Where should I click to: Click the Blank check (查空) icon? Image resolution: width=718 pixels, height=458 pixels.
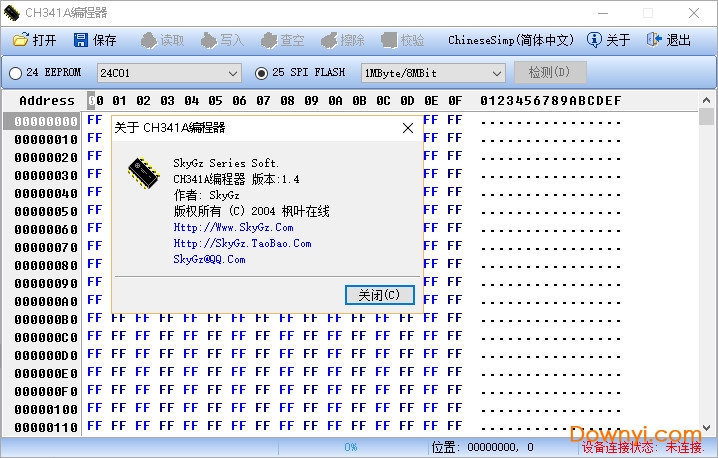coord(268,40)
